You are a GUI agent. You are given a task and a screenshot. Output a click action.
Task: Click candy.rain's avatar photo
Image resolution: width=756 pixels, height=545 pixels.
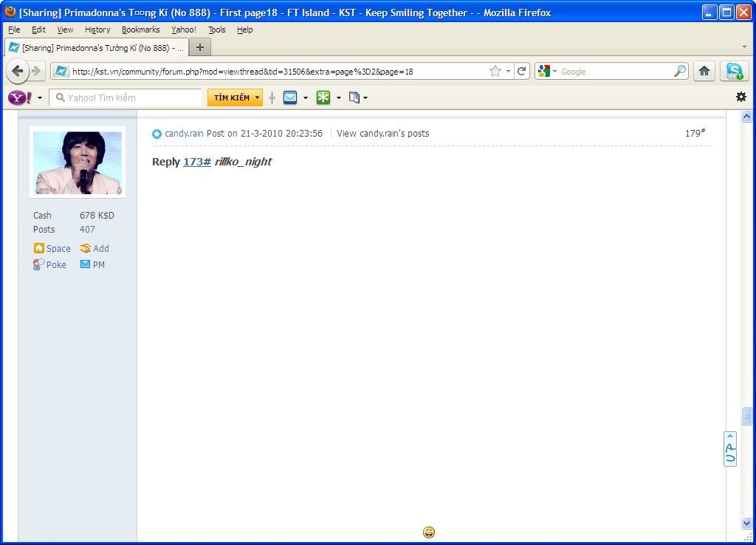[x=78, y=162]
